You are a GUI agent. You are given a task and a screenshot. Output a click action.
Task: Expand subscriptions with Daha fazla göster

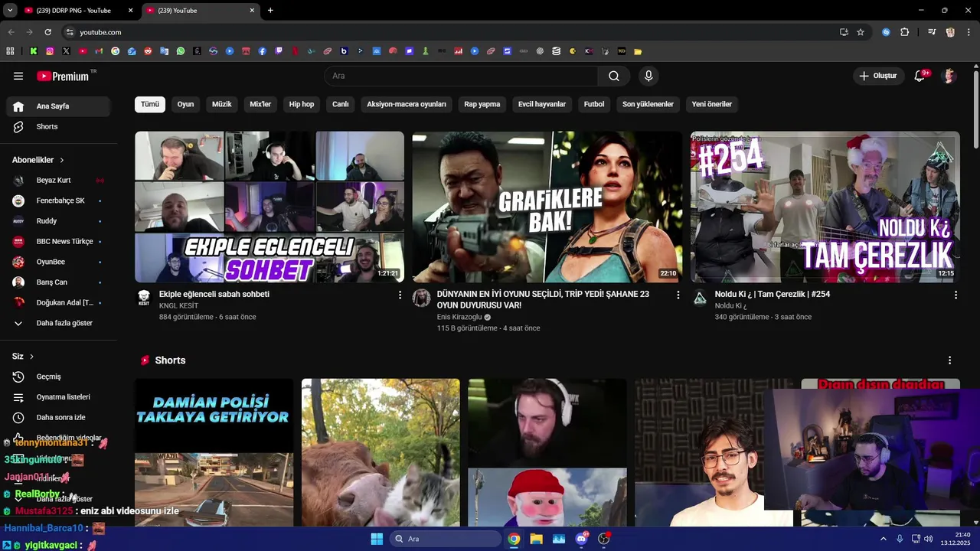pos(58,323)
